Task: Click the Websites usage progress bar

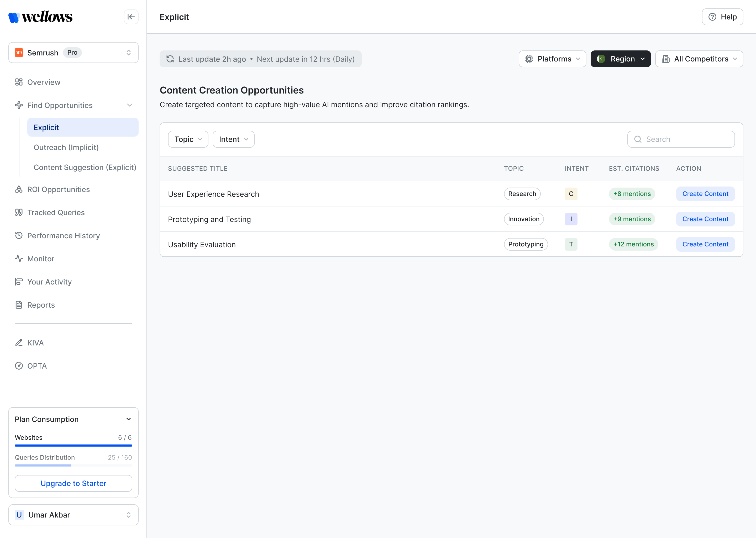Action: point(73,446)
